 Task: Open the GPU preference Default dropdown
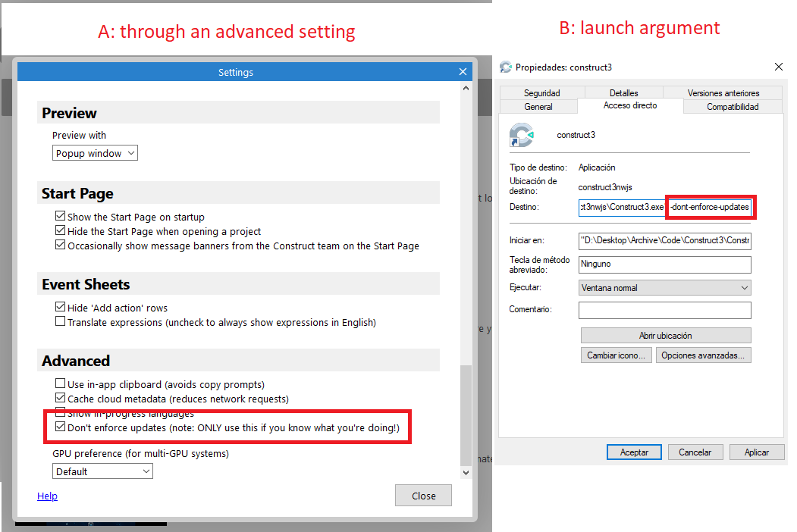(x=102, y=471)
